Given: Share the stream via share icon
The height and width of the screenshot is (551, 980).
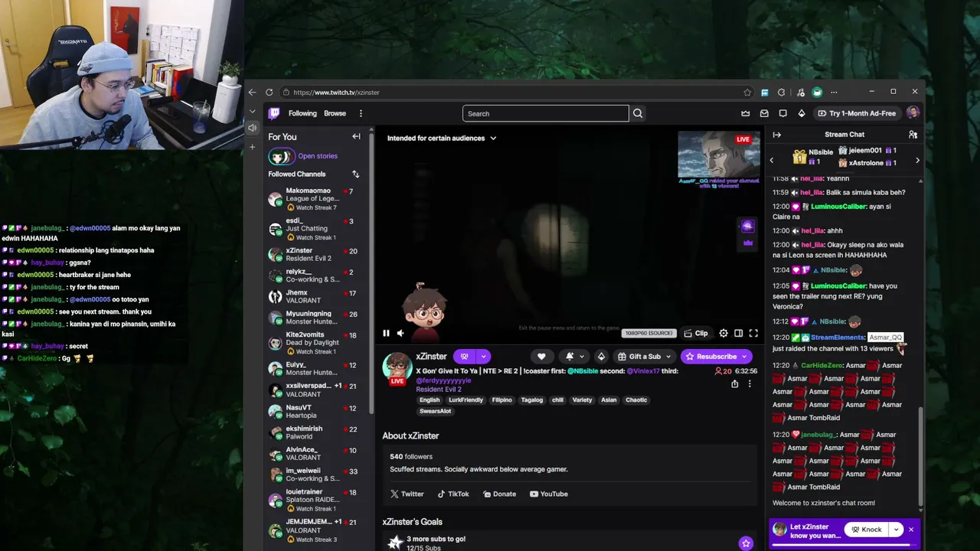Looking at the screenshot, I should (734, 383).
